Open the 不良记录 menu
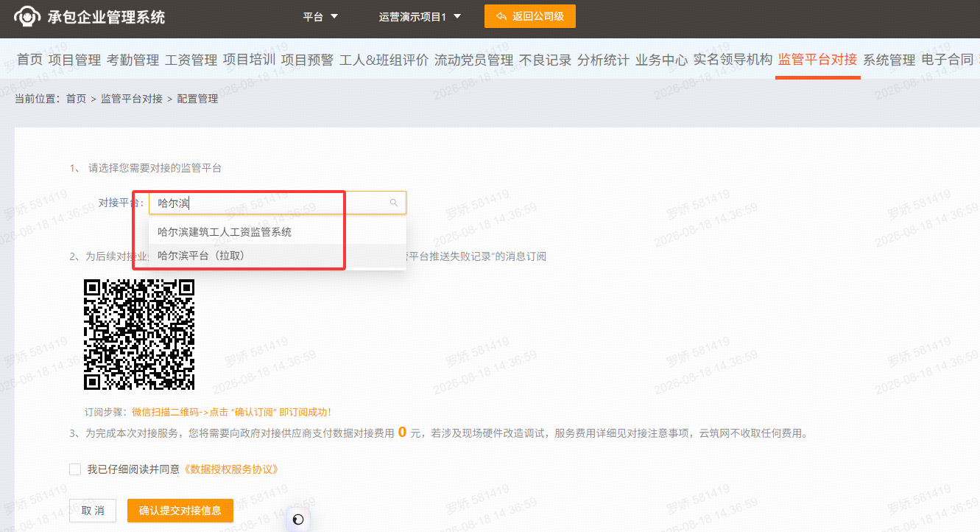Screen dimensions: 980x532 click(545, 60)
